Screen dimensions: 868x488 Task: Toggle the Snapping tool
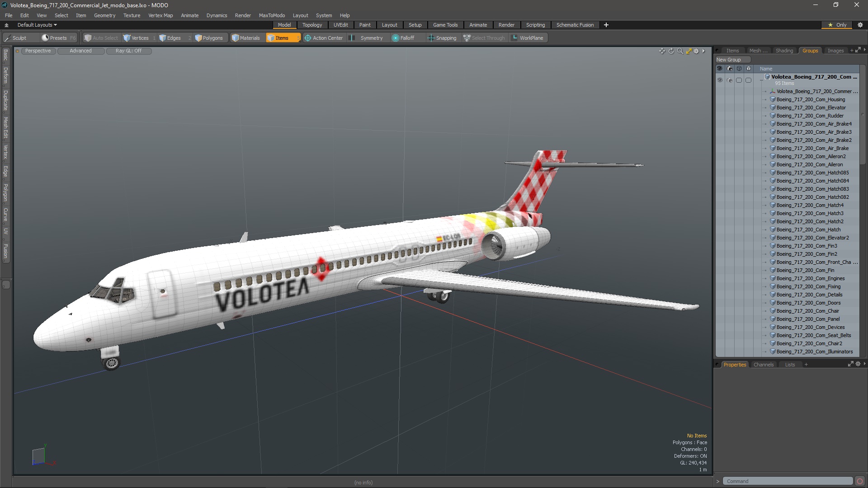point(442,38)
